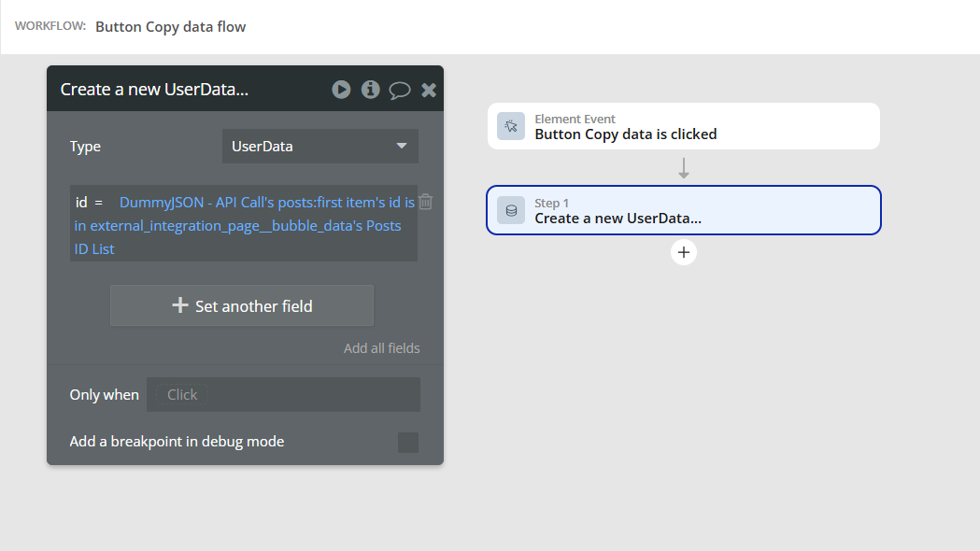Click the Create a new UserData panel title
980x551 pixels.
point(154,90)
